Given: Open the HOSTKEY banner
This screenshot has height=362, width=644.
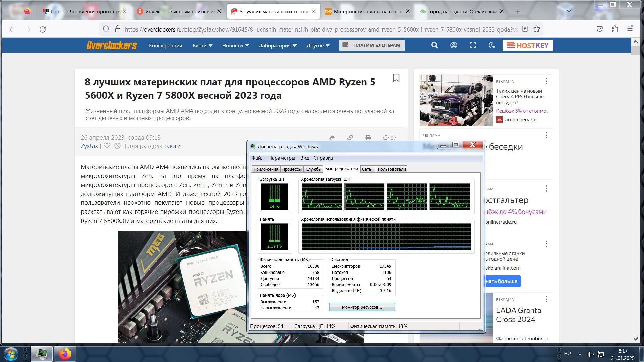Looking at the screenshot, I should tap(528, 45).
